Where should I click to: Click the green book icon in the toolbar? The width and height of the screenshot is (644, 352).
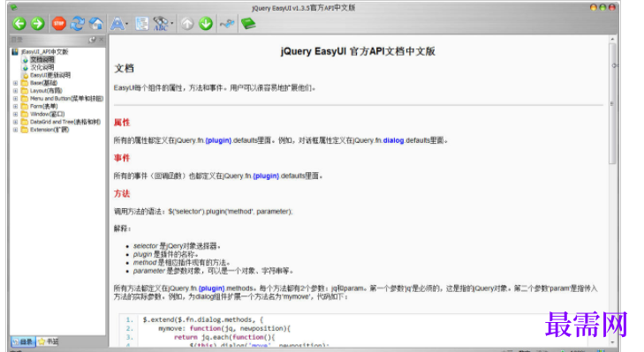click(248, 24)
